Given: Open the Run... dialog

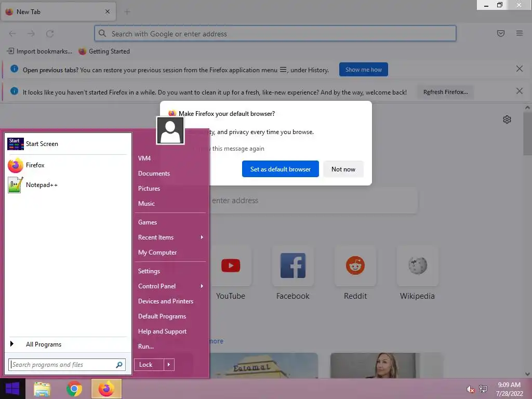Looking at the screenshot, I should [146, 347].
